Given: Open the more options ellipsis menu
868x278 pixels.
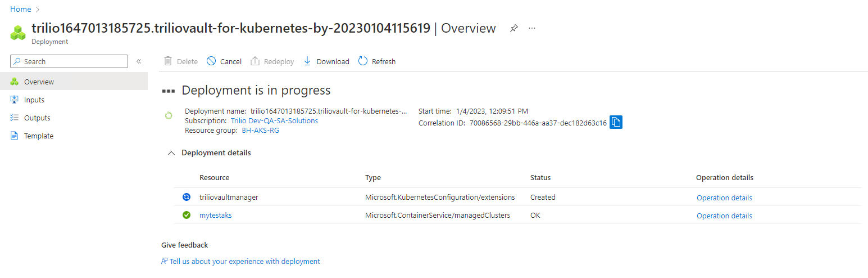Looking at the screenshot, I should click(532, 28).
